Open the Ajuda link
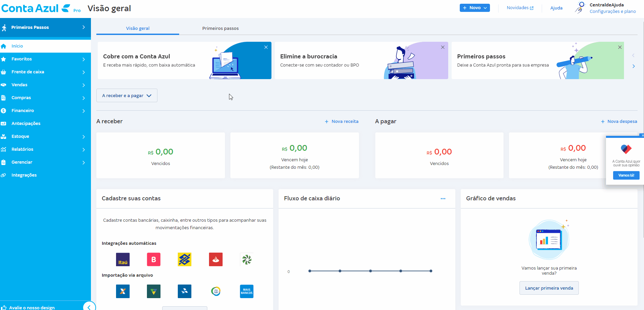The image size is (644, 310). (556, 8)
